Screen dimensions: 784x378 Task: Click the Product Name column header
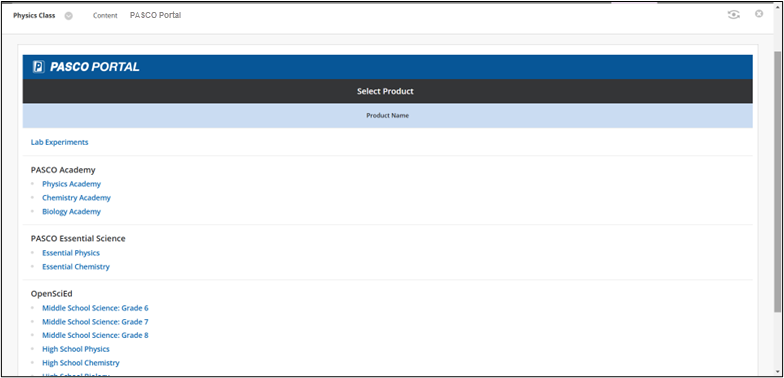[x=388, y=116]
